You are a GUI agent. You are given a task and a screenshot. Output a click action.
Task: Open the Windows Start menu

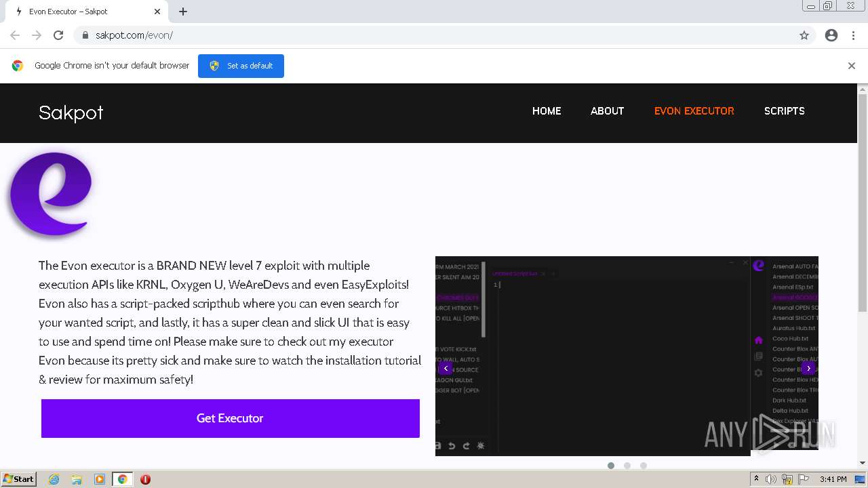pyautogui.click(x=19, y=479)
